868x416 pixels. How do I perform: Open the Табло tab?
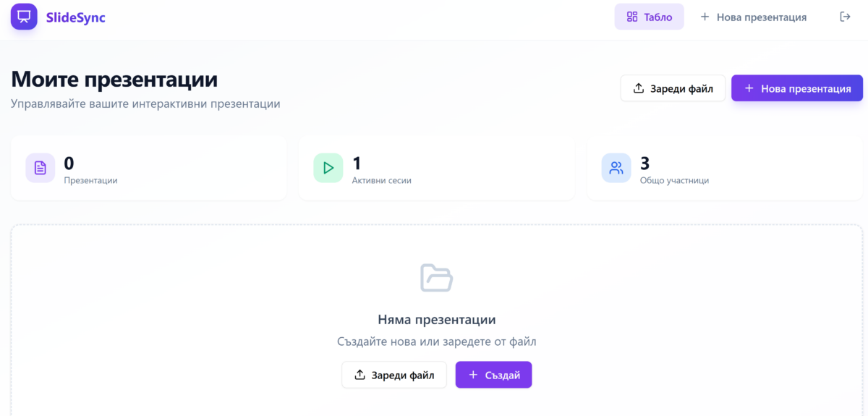pyautogui.click(x=649, y=17)
